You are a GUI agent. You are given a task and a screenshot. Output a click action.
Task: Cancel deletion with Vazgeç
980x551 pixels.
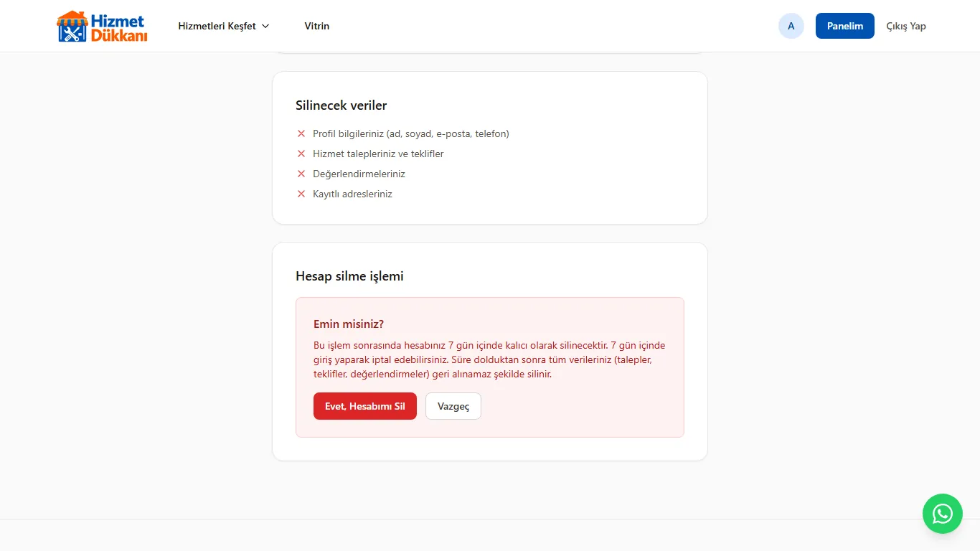[453, 406]
